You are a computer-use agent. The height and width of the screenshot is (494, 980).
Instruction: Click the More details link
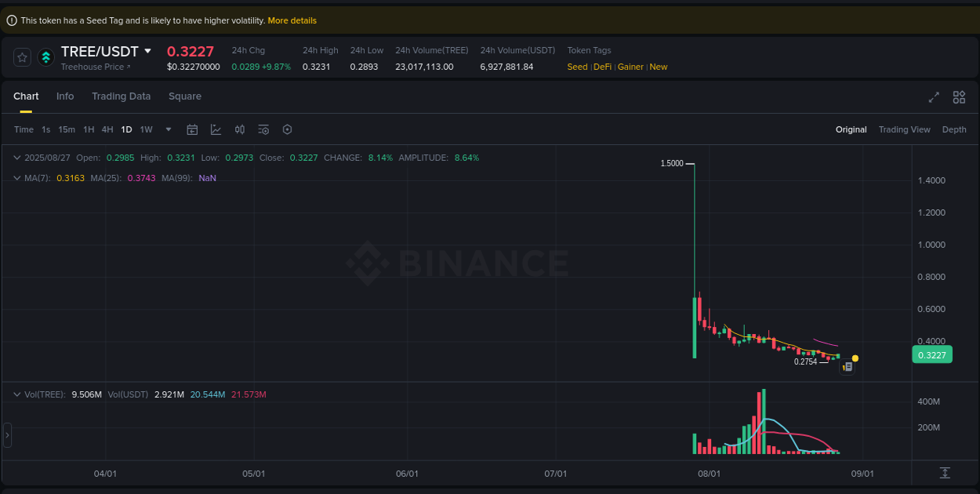point(292,20)
